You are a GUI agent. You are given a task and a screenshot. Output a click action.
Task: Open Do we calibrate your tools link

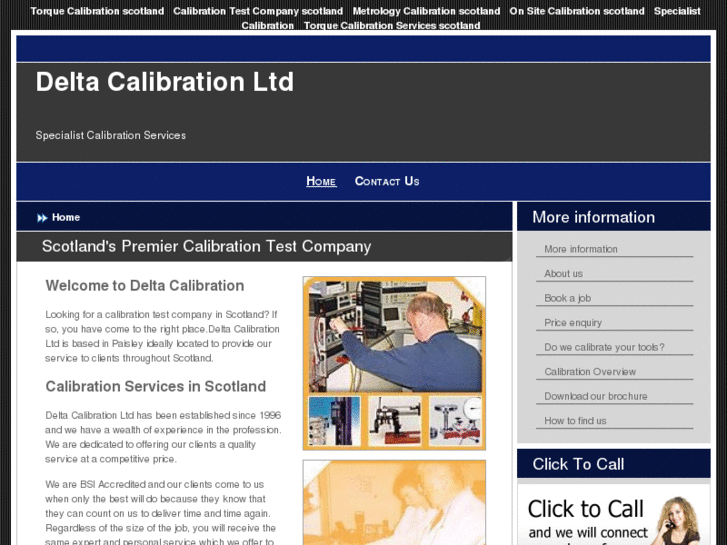[x=604, y=347]
